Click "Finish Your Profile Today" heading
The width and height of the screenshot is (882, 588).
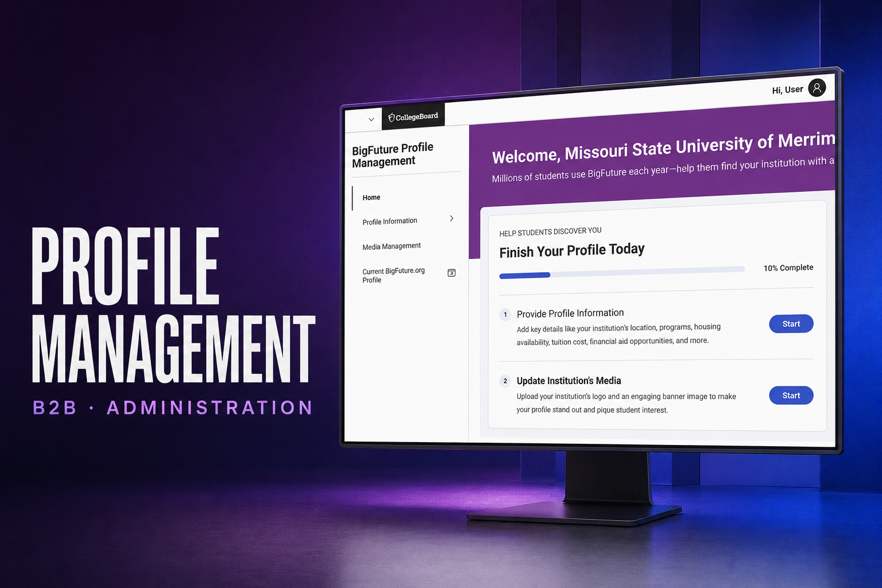[572, 250]
